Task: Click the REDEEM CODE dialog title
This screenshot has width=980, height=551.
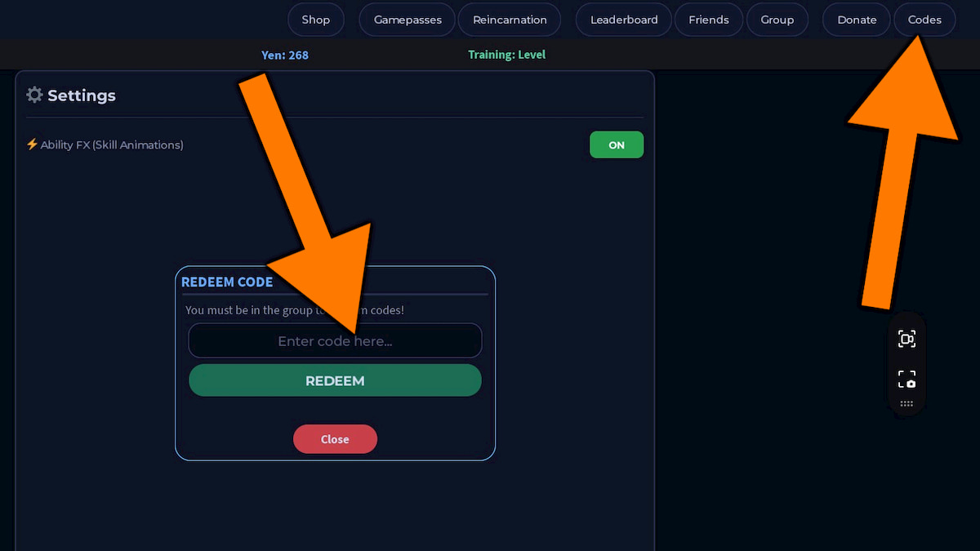Action: pyautogui.click(x=227, y=282)
